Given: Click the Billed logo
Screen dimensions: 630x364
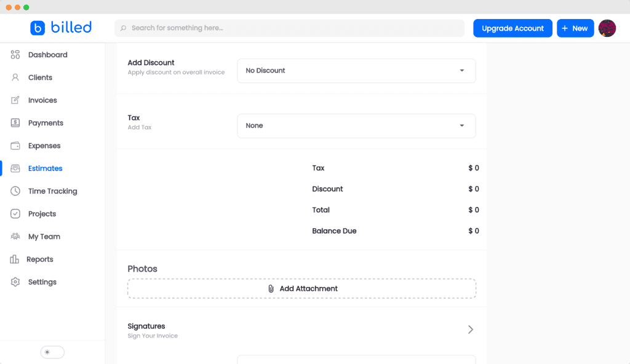Looking at the screenshot, I should tap(61, 28).
